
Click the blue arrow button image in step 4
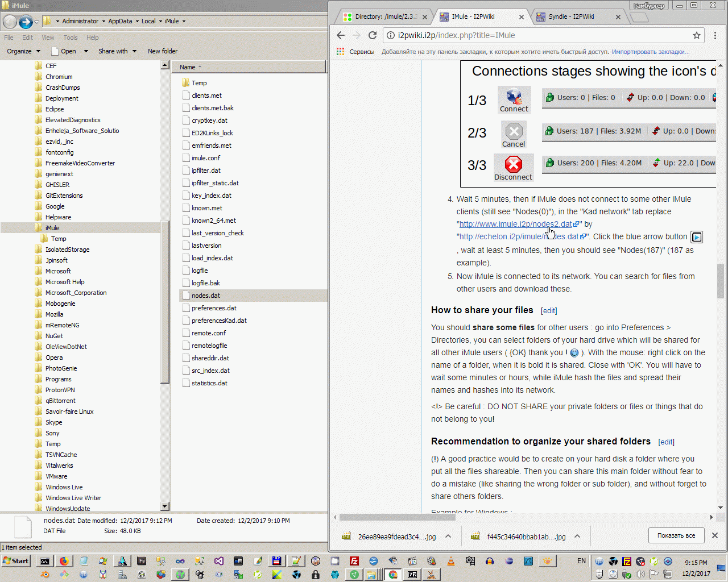[x=697, y=237]
